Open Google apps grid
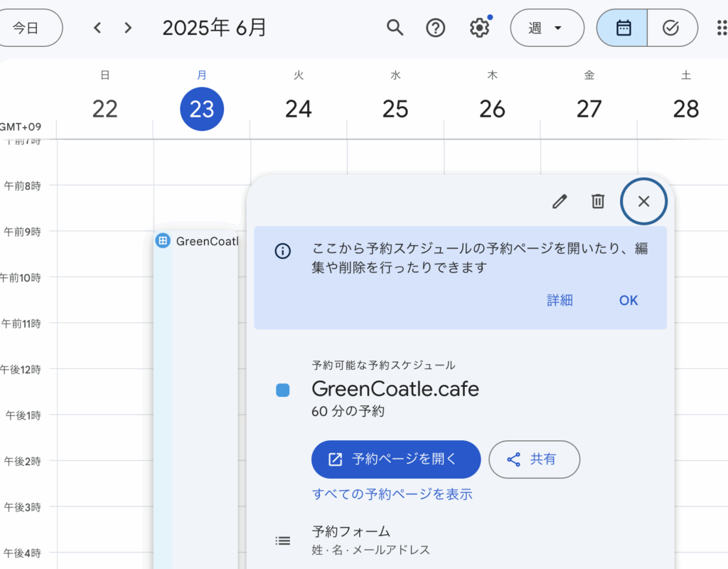The height and width of the screenshot is (569, 728). coord(721,28)
